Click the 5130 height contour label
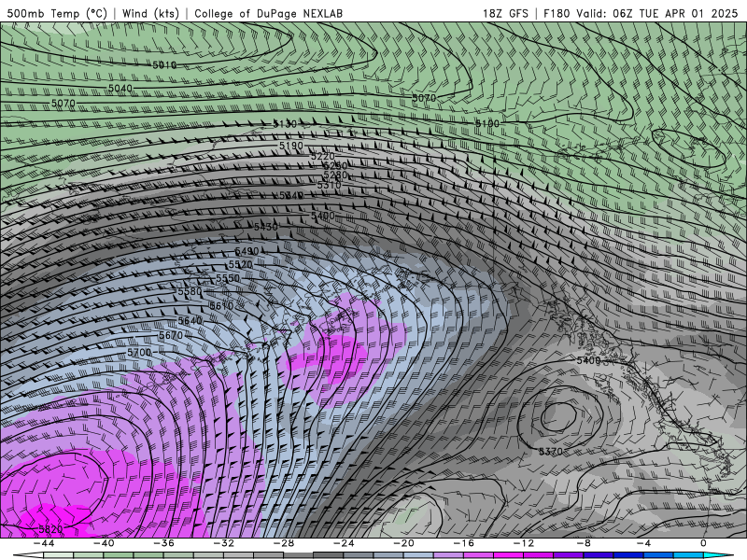Screen dimensions: 747x560 [x=285, y=124]
